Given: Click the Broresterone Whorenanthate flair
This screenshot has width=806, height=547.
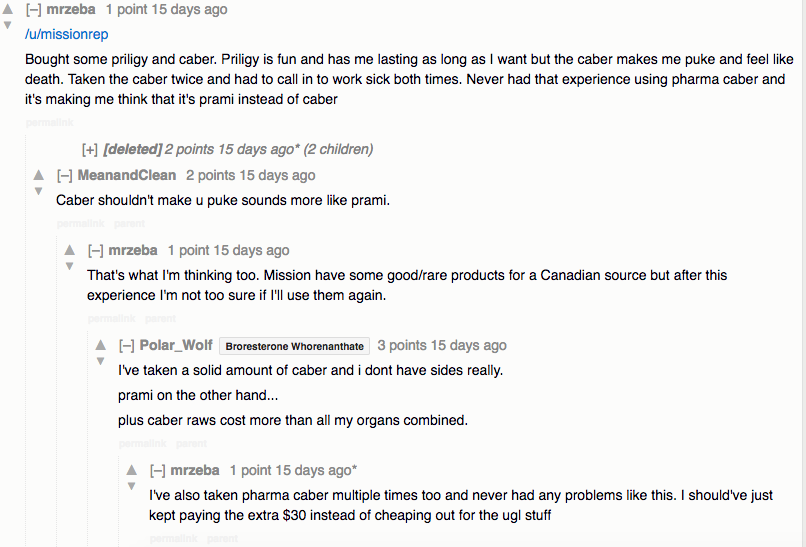Looking at the screenshot, I should [x=294, y=346].
